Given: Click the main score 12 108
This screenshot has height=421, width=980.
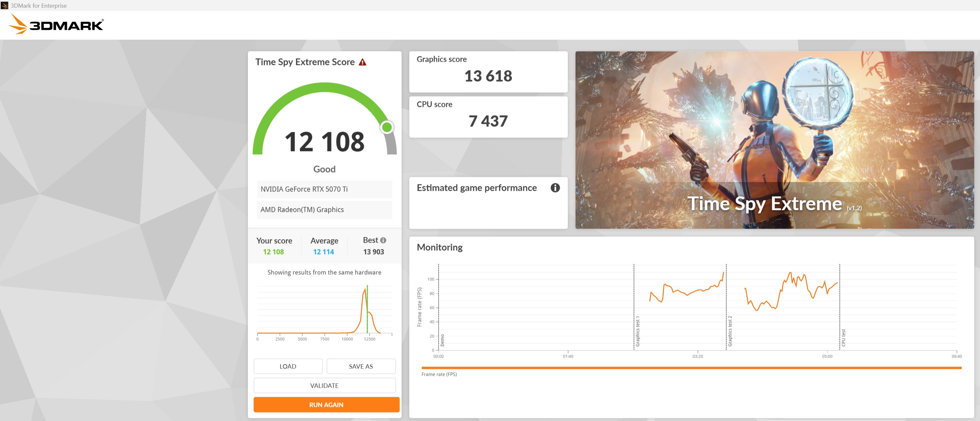Looking at the screenshot, I should coord(324,142).
